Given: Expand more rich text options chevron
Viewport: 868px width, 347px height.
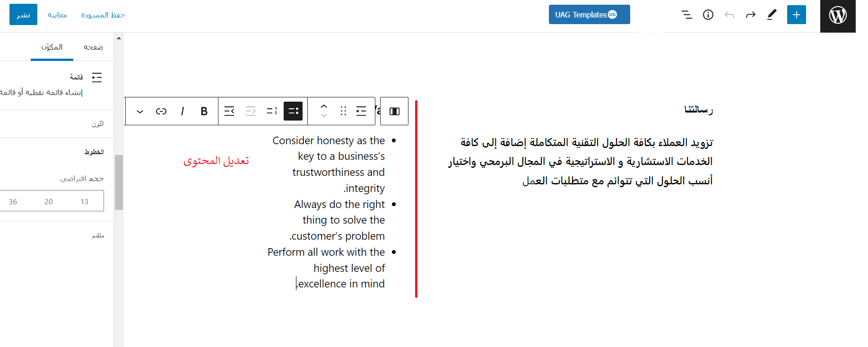Looking at the screenshot, I should click(139, 111).
